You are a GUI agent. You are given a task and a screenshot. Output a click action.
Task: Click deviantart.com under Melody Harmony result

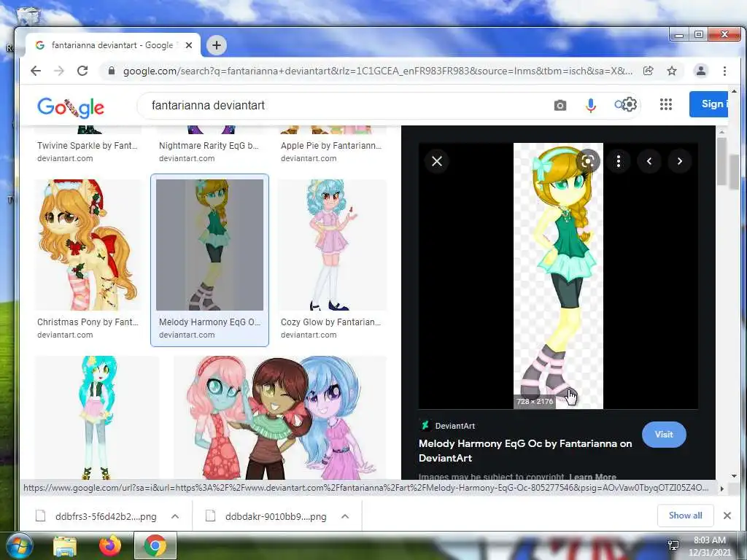coord(187,335)
